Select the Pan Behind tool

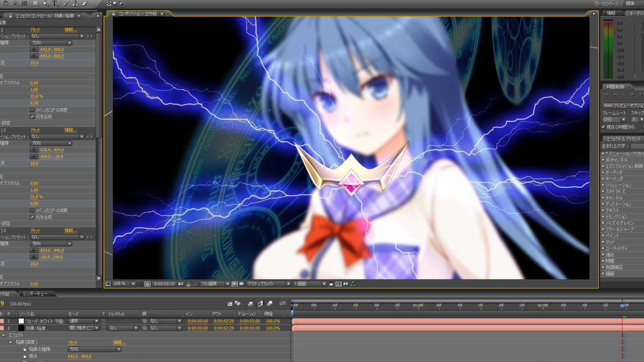tap(24, 3)
